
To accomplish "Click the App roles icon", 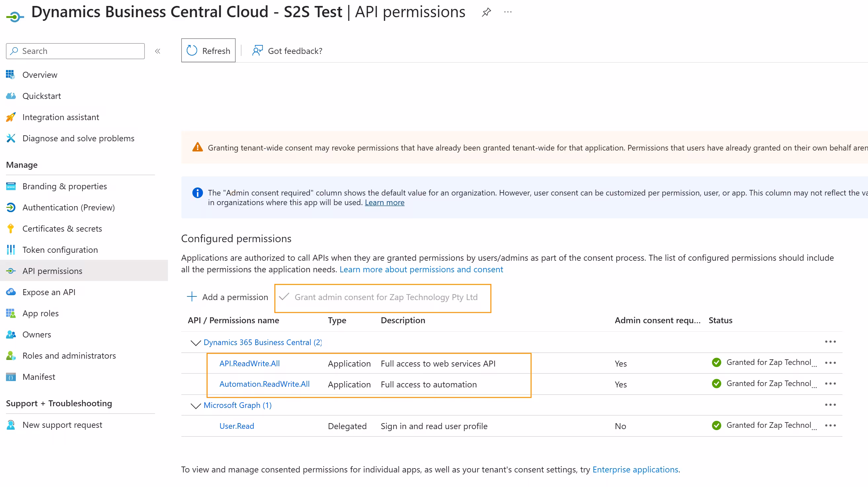I will click(x=11, y=313).
